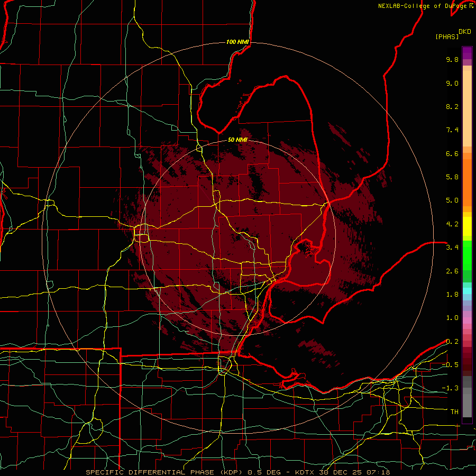Click the 5.0 value on the color scale

[x=452, y=200]
